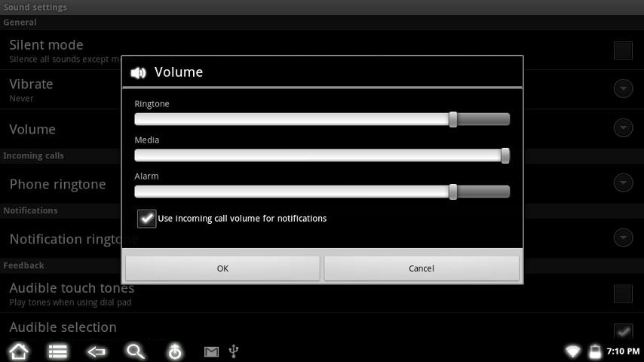Select the Silent mode setting row

pyautogui.click(x=322, y=50)
